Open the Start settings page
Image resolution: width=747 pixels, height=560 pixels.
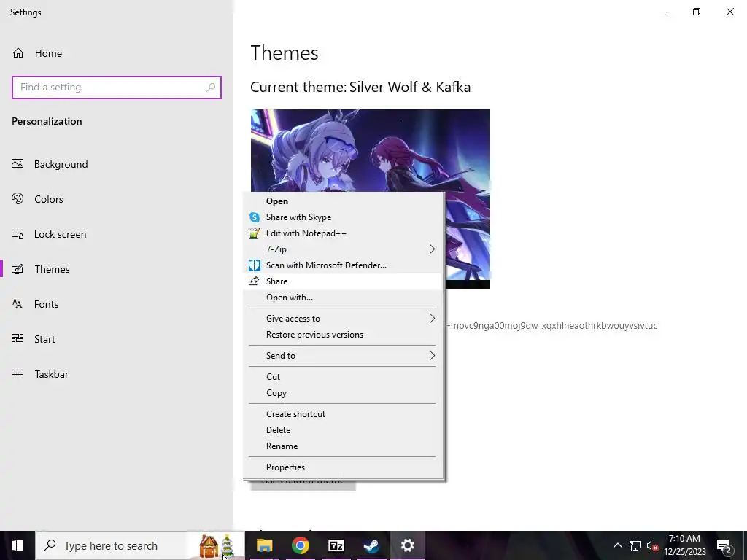(x=34, y=339)
